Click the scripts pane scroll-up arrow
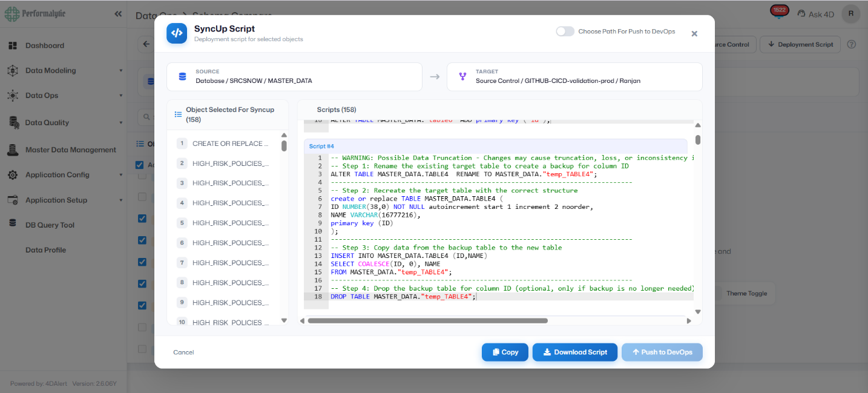Image resolution: width=868 pixels, height=393 pixels. tap(697, 125)
